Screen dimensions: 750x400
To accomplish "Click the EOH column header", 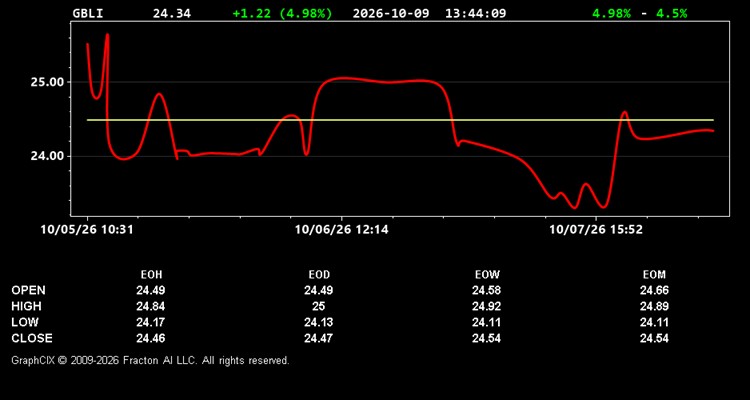I will (151, 275).
